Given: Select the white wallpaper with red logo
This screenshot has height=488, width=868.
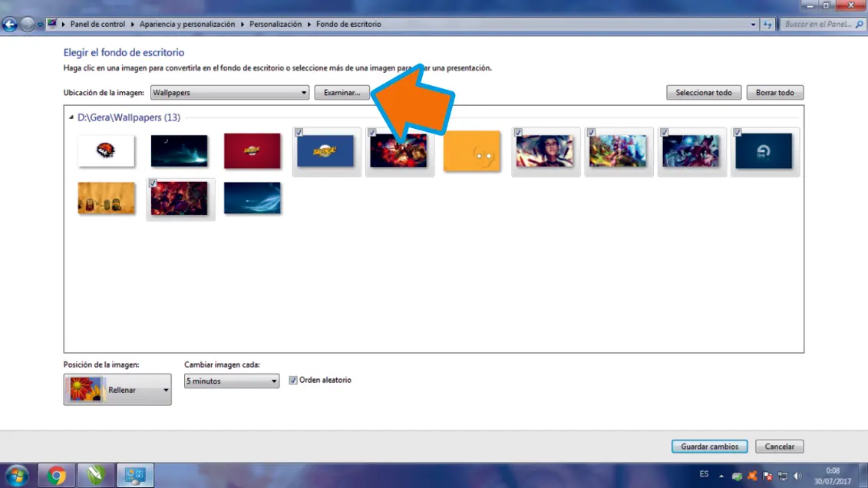Looking at the screenshot, I should coord(106,150).
